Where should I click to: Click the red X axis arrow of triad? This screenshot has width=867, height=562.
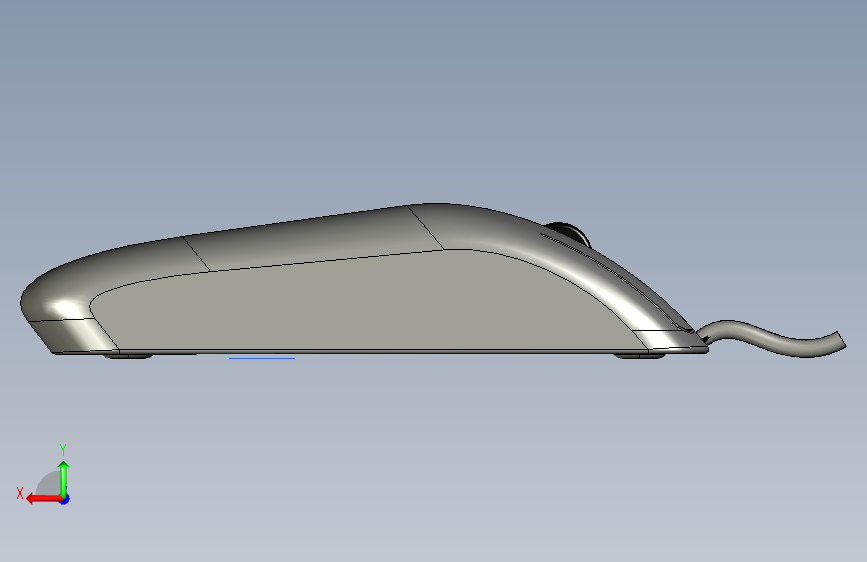[x=43, y=499]
